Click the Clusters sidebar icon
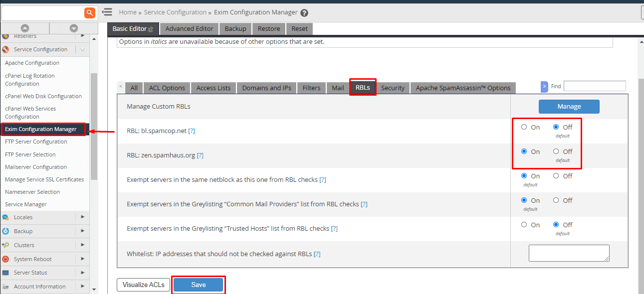644x294 pixels. (5, 245)
